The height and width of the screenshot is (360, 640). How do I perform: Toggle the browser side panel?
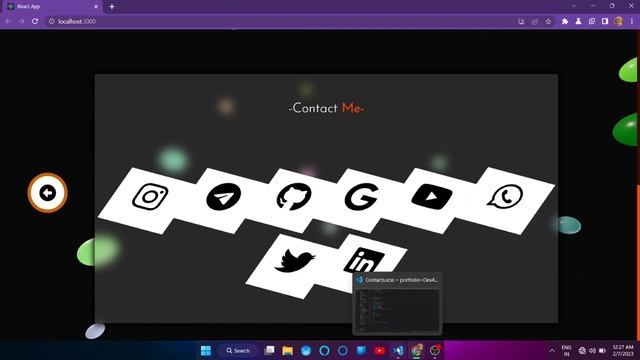click(605, 21)
